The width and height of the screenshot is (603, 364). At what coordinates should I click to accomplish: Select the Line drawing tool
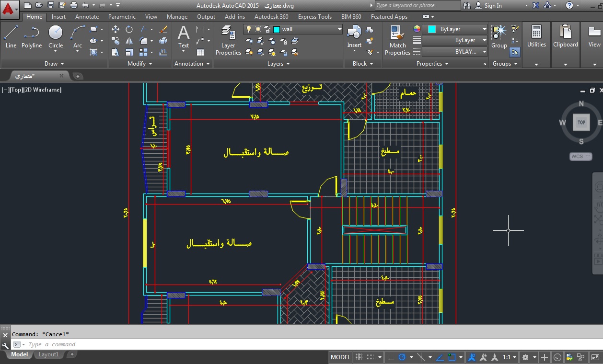point(11,37)
